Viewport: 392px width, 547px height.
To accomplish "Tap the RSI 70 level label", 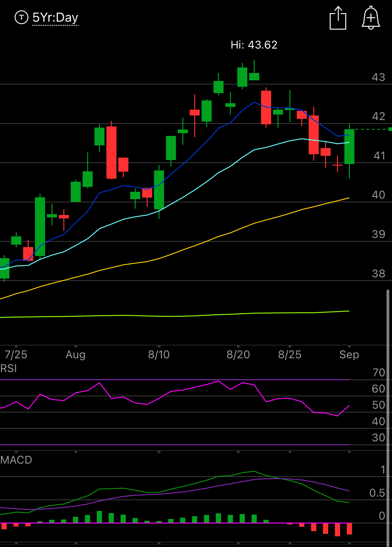I will (379, 373).
